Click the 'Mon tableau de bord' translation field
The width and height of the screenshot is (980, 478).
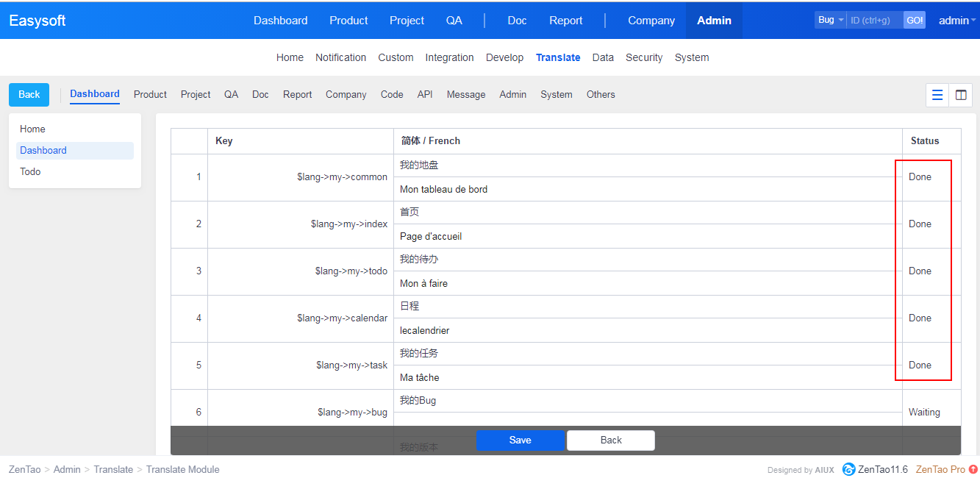[x=647, y=189]
